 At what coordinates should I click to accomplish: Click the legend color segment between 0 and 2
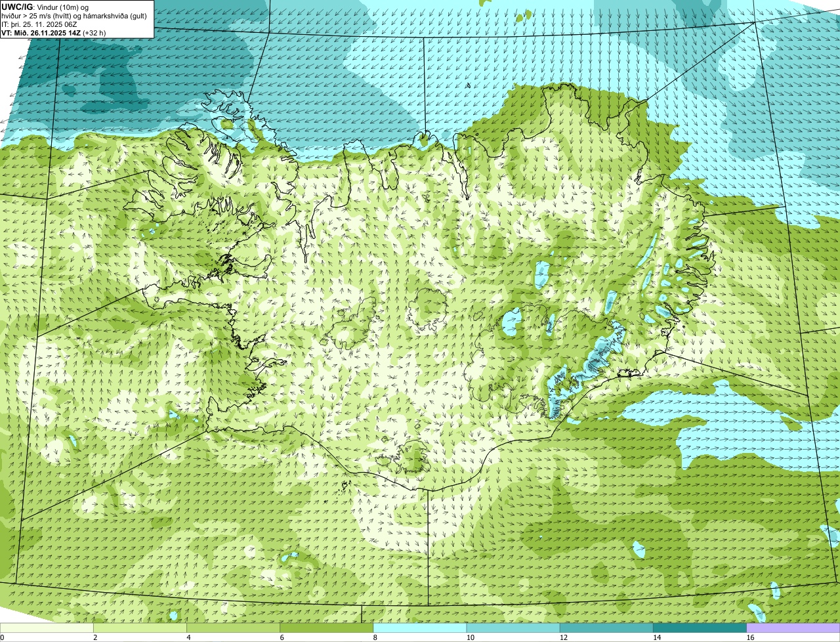click(x=47, y=628)
